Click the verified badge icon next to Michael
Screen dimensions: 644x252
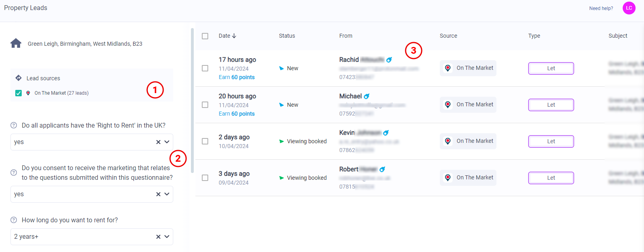tap(367, 96)
